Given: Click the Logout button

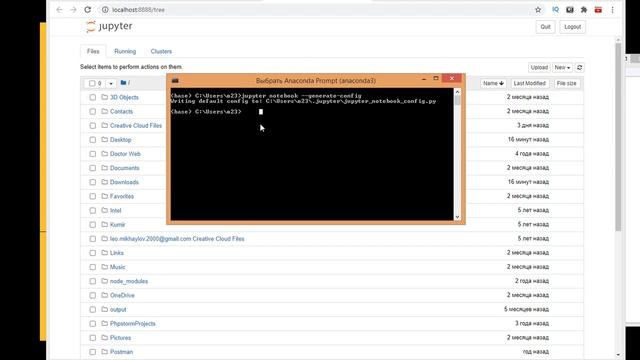Looking at the screenshot, I should (572, 27).
